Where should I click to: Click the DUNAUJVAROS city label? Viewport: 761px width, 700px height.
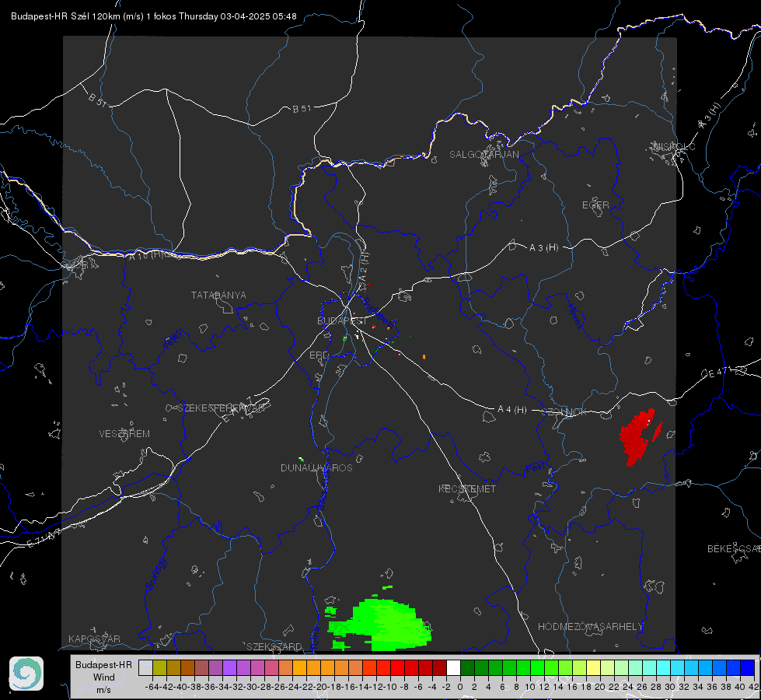click(x=316, y=467)
